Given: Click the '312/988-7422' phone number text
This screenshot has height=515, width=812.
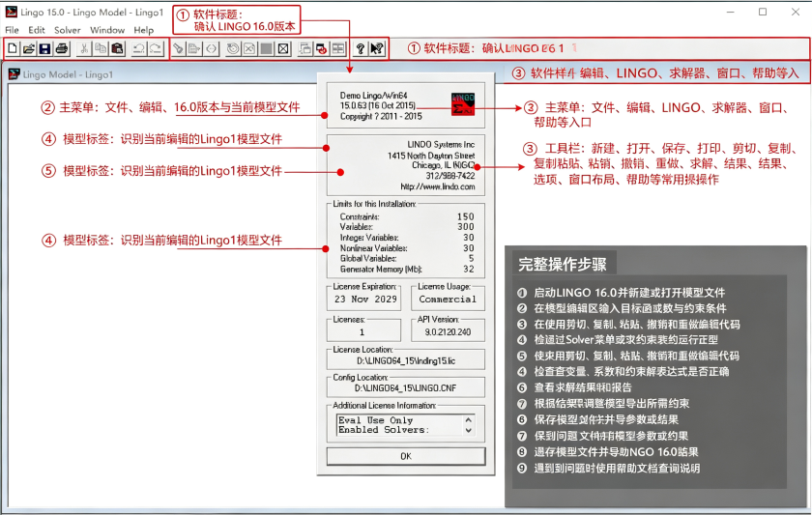Looking at the screenshot, I should tap(450, 176).
